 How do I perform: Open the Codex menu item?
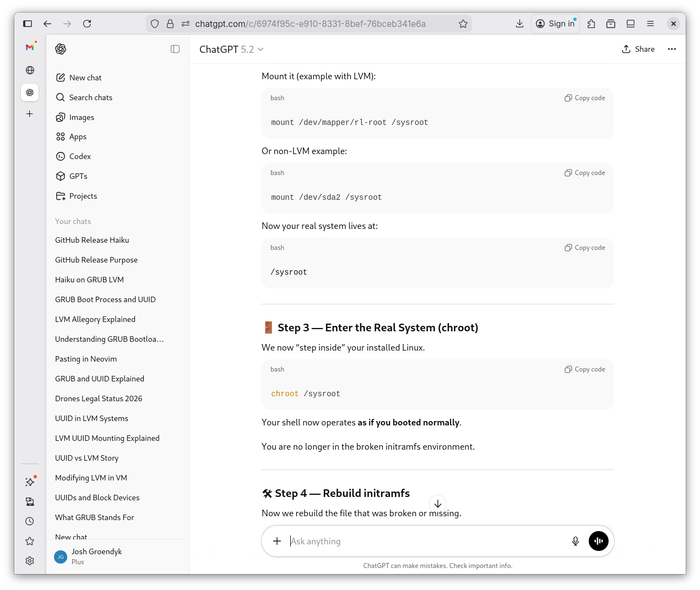pos(80,156)
